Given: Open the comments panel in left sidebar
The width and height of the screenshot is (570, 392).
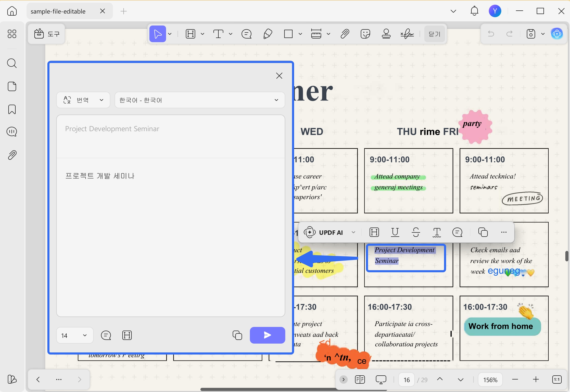Looking at the screenshot, I should coord(12,132).
